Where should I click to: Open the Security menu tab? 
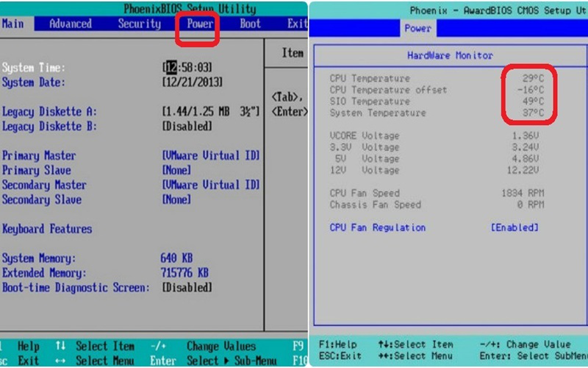point(139,24)
